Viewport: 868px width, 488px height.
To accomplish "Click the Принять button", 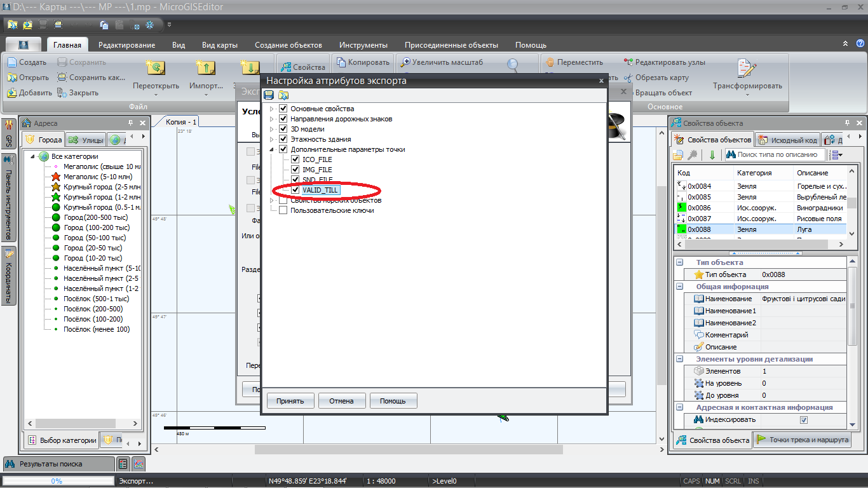I will click(290, 401).
